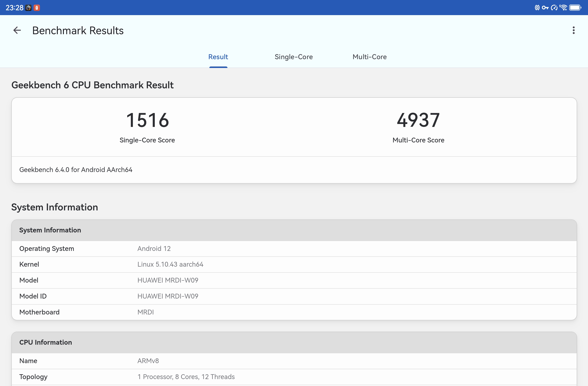The height and width of the screenshot is (386, 588).
Task: Tap the red battery notification icon
Action: point(37,8)
